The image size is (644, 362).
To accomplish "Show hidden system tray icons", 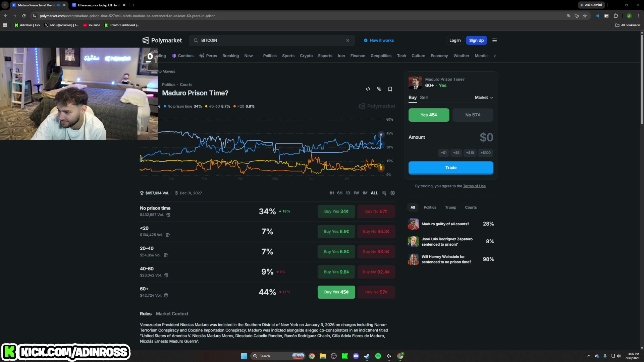I will [589, 356].
